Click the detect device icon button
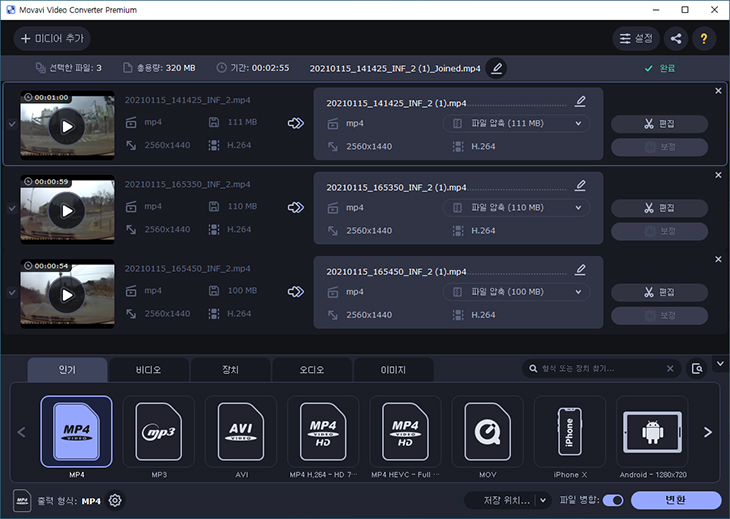 pyautogui.click(x=697, y=369)
